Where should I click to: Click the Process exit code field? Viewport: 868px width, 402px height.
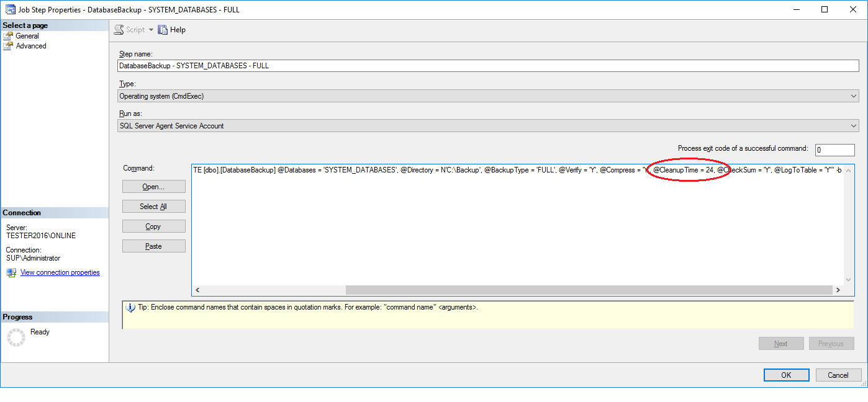pos(835,150)
